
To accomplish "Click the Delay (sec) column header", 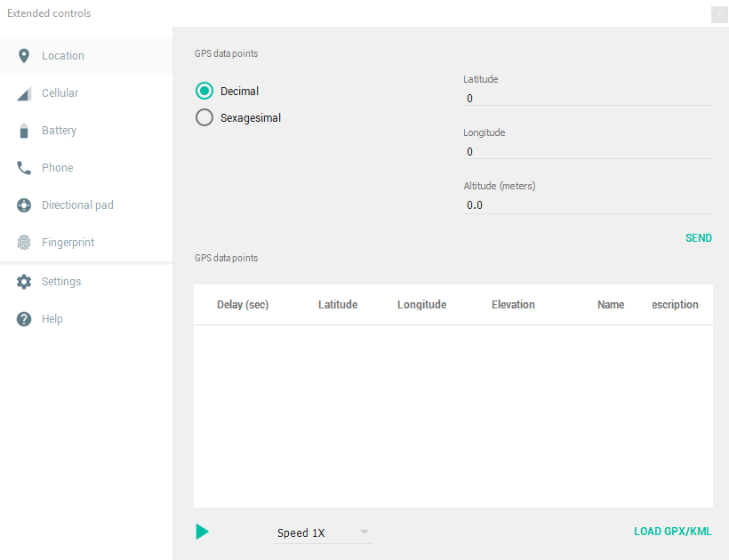I will click(243, 305).
